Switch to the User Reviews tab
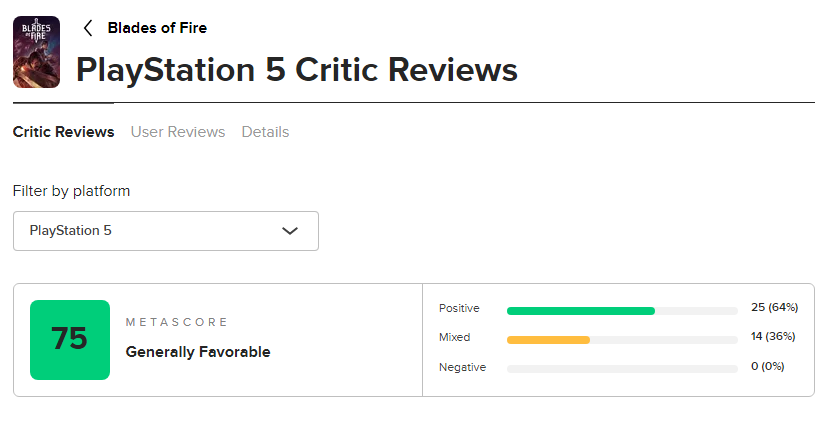 pyautogui.click(x=178, y=132)
